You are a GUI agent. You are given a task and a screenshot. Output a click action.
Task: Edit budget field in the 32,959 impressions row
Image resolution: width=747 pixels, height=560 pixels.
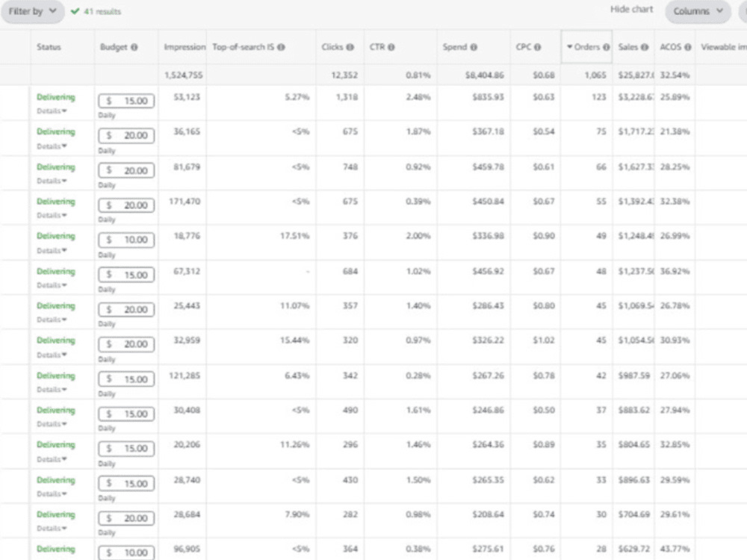(126, 343)
